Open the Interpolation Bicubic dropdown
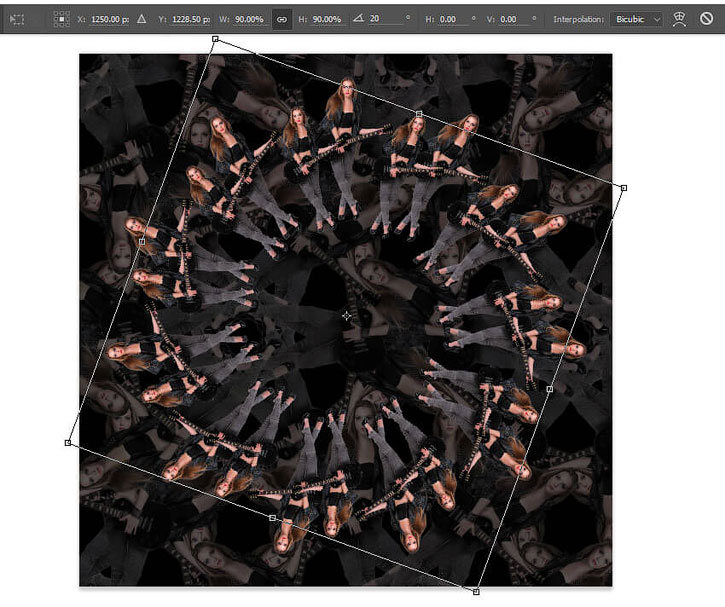 (x=636, y=19)
